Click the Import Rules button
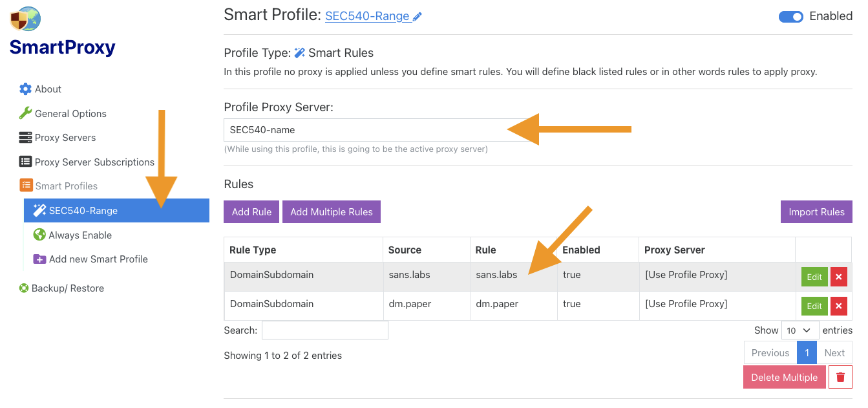Image resolution: width=868 pixels, height=408 pixels. click(816, 212)
